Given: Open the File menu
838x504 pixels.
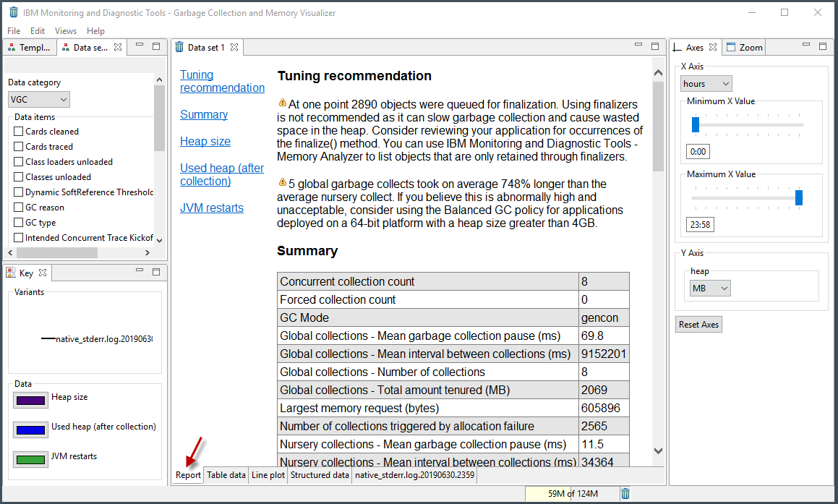Looking at the screenshot, I should pyautogui.click(x=14, y=31).
